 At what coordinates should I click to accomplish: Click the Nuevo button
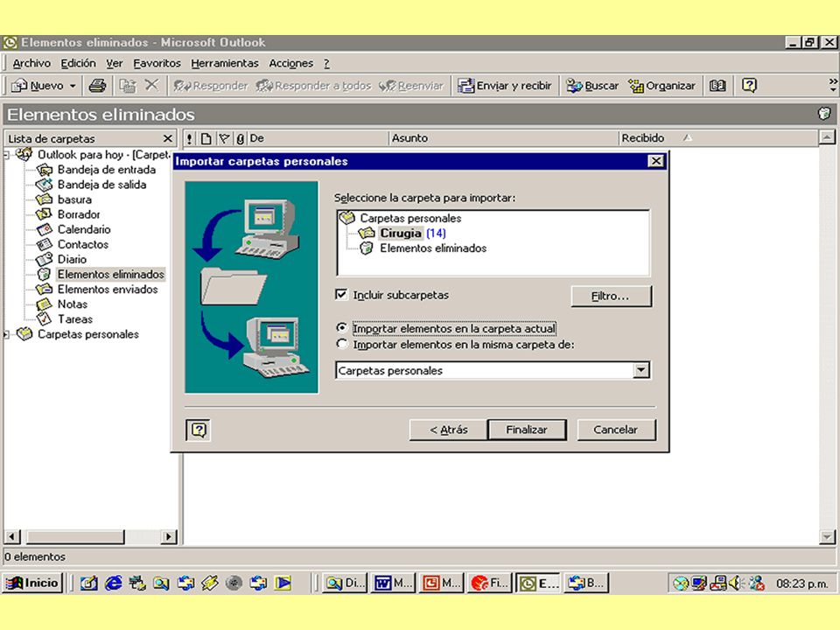[38, 86]
